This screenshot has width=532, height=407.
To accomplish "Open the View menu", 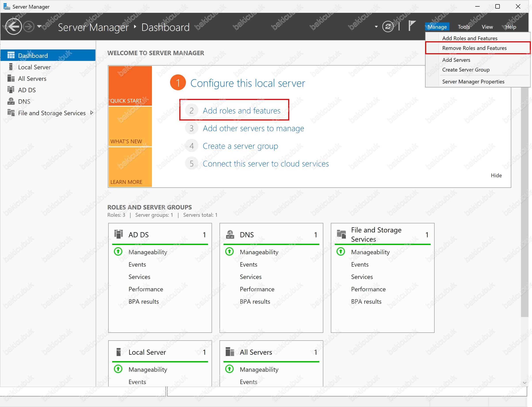I will point(487,27).
